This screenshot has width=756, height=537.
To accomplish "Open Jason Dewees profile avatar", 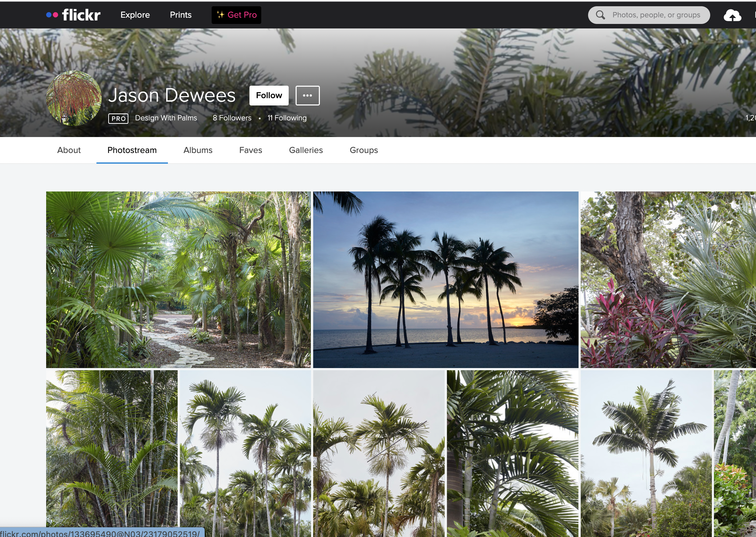I will (x=74, y=98).
